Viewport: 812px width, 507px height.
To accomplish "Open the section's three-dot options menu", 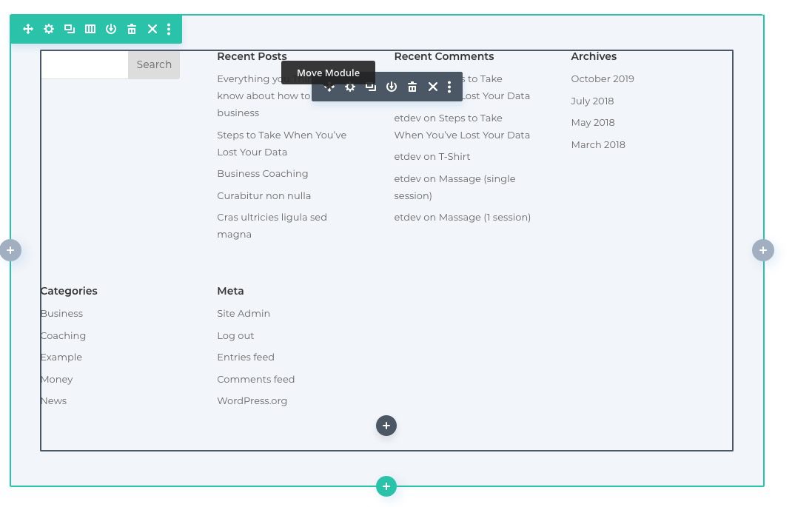I will 169,29.
